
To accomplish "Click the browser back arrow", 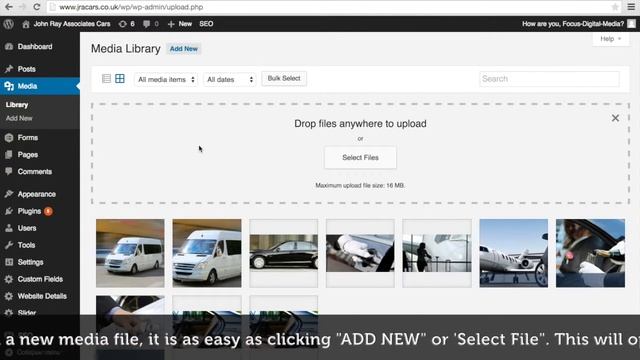I will click(x=9, y=7).
